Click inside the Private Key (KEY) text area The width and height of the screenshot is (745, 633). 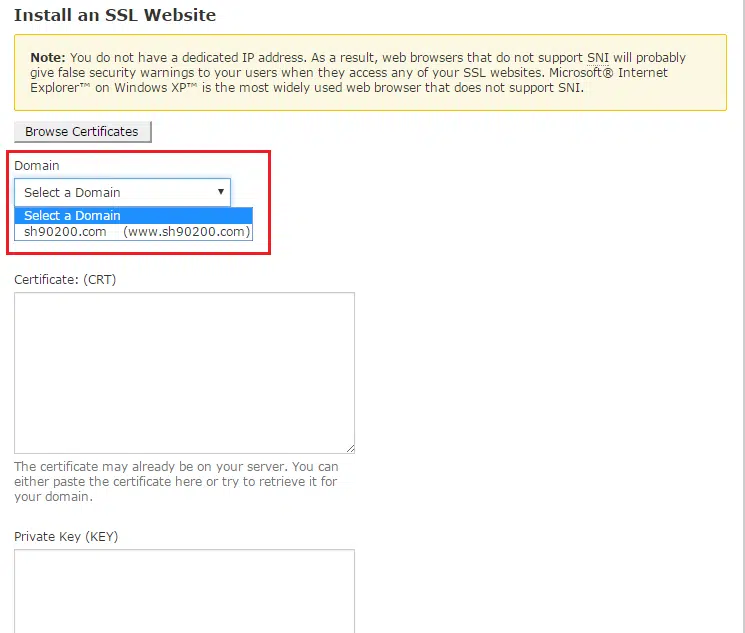(x=184, y=590)
